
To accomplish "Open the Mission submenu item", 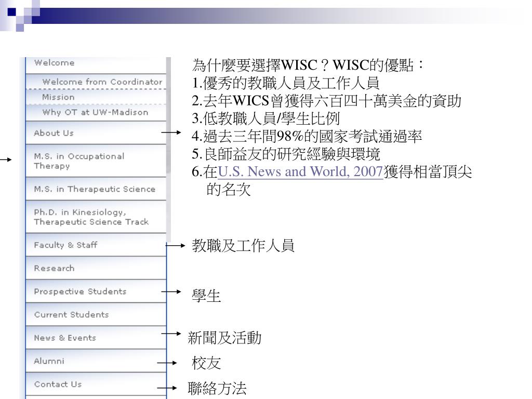I will tap(96, 97).
